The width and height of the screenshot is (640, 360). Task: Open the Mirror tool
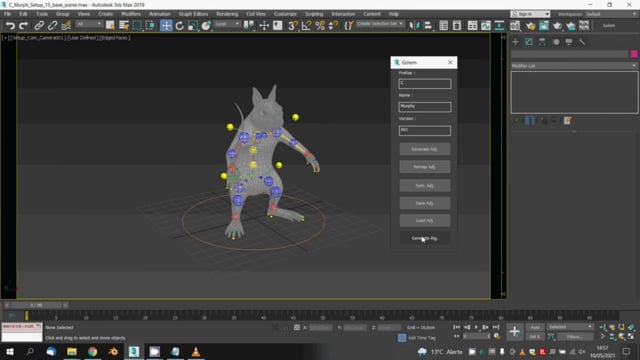tap(414, 26)
